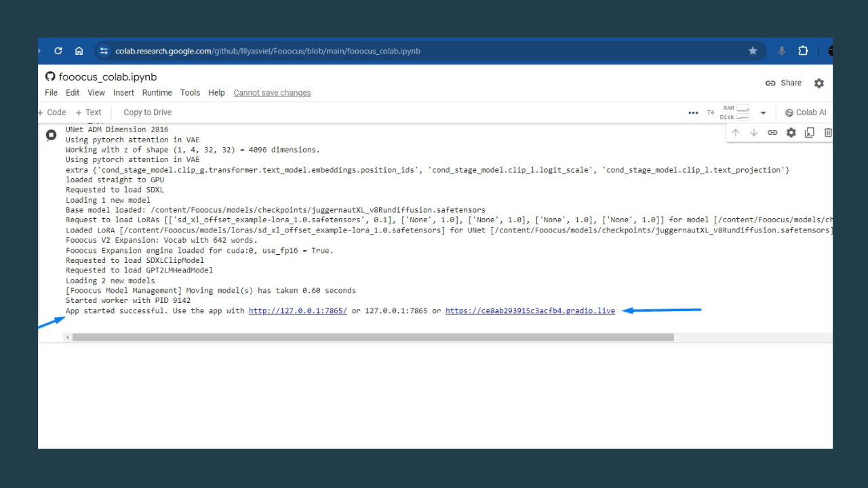The width and height of the screenshot is (868, 488).
Task: Click 'Fooocus V2 Expansion: Vocab with 642 words.' line
Action: [x=161, y=240]
